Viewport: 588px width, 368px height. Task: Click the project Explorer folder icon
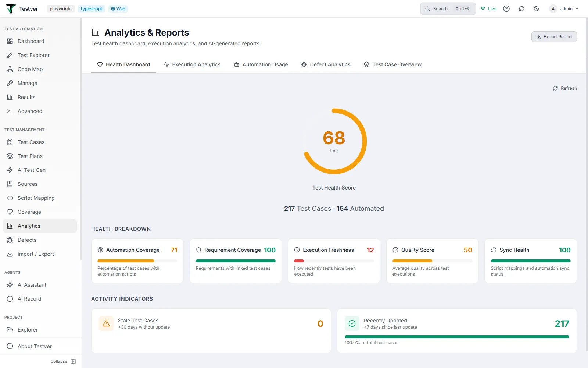click(10, 330)
